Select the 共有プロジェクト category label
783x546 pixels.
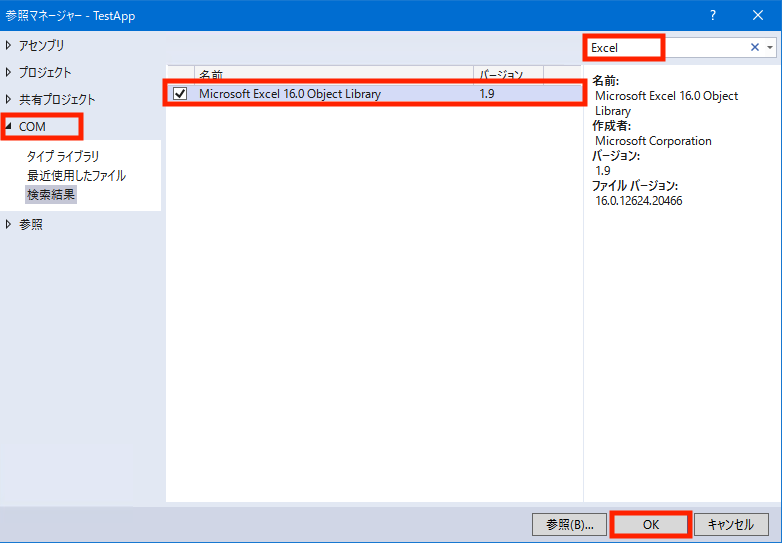pos(57,99)
